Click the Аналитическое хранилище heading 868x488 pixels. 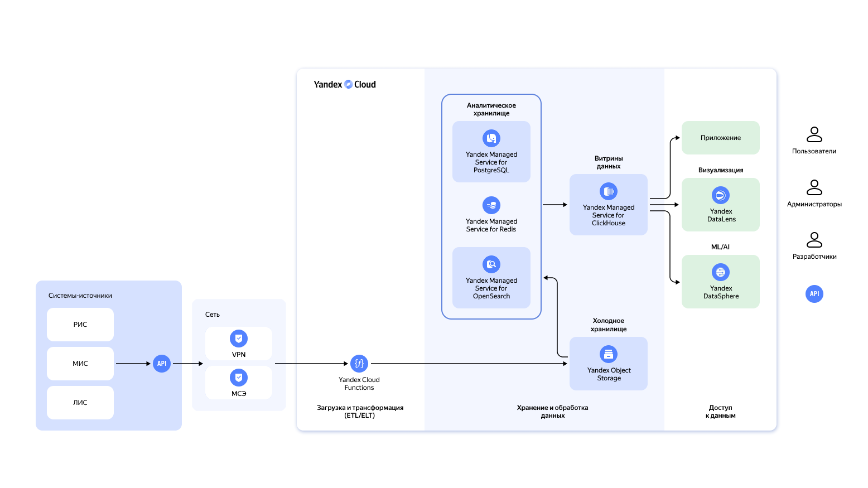(491, 109)
